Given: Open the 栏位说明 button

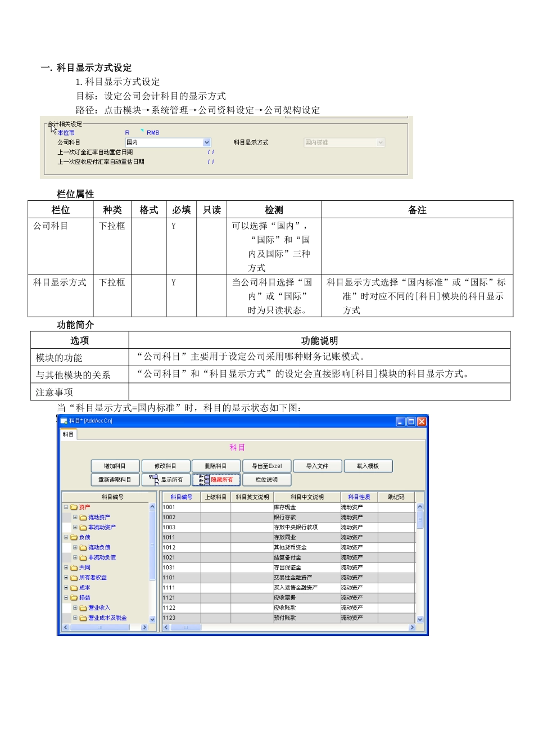Looking at the screenshot, I should point(266,480).
